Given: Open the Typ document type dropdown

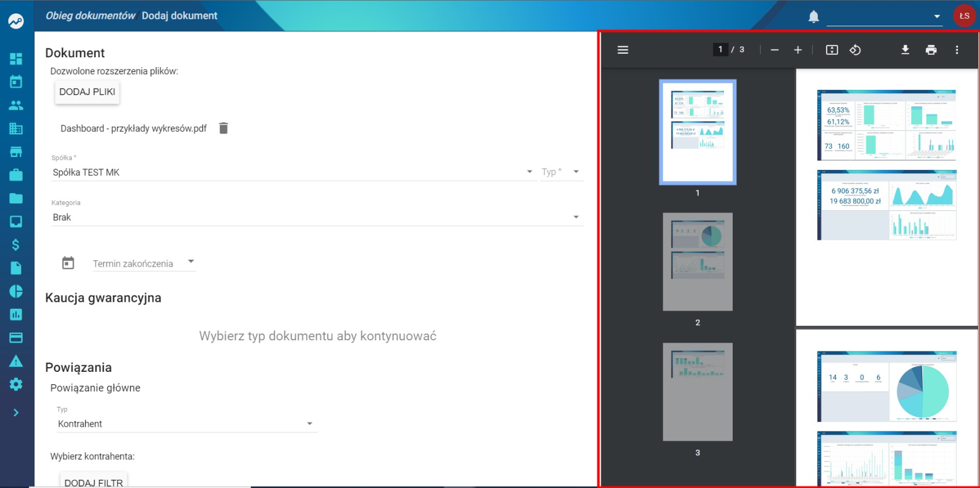Looking at the screenshot, I should click(x=562, y=172).
